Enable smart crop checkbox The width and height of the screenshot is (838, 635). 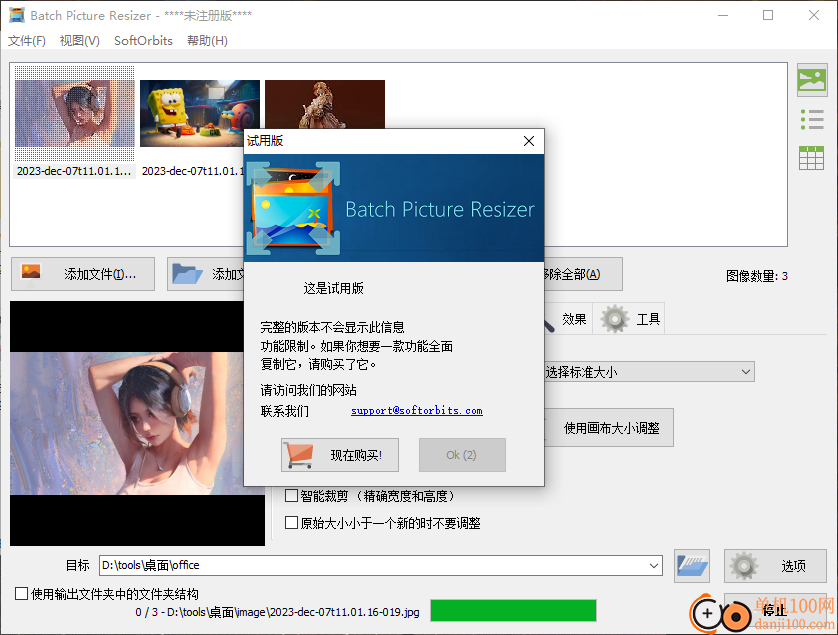click(x=291, y=495)
